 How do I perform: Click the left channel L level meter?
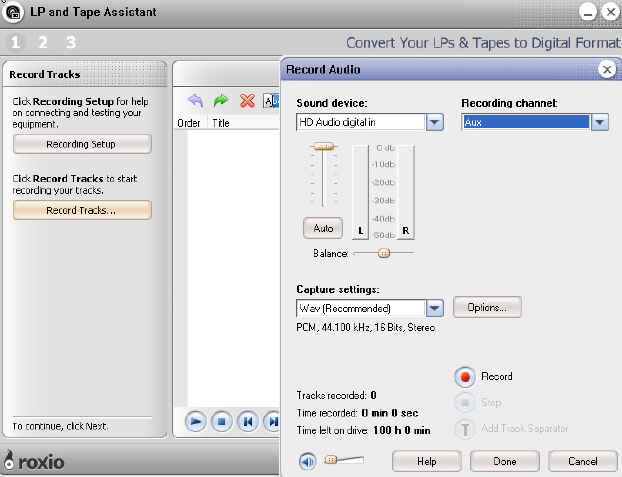(360, 192)
